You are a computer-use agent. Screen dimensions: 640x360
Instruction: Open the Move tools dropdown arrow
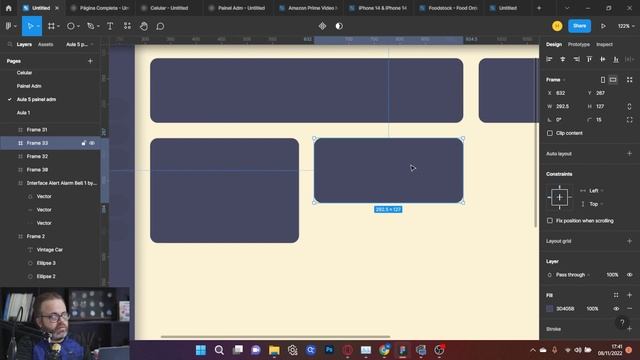click(38, 26)
